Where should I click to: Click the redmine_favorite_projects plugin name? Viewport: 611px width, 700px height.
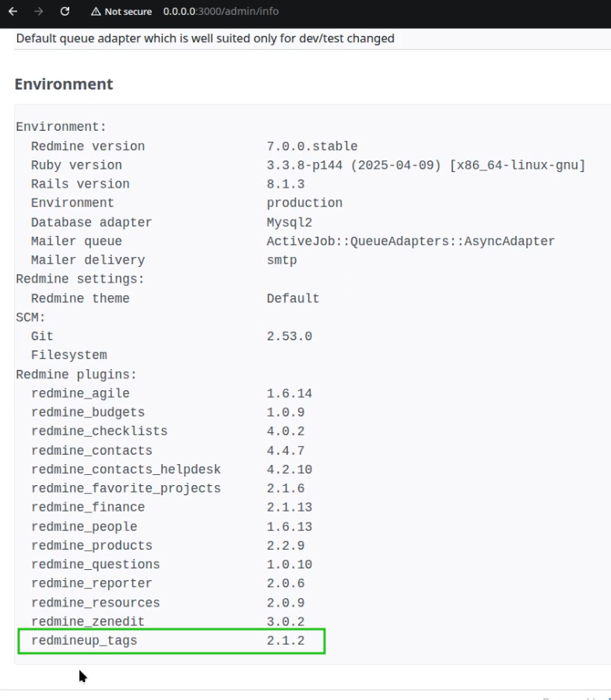(126, 488)
